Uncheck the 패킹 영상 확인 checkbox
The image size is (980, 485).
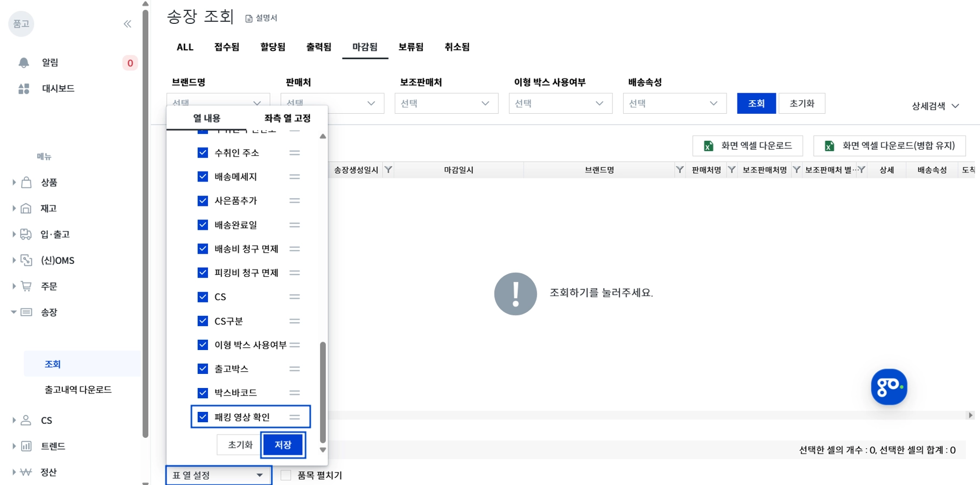point(202,417)
